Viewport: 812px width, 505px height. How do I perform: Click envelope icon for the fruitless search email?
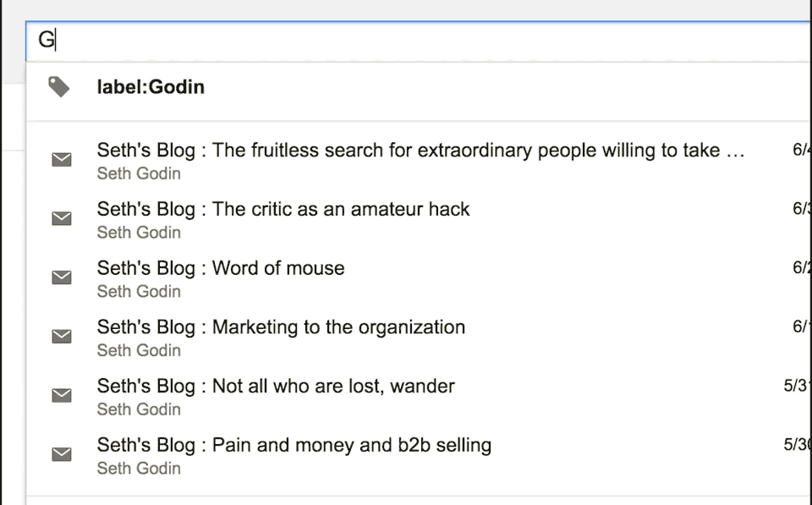click(62, 160)
